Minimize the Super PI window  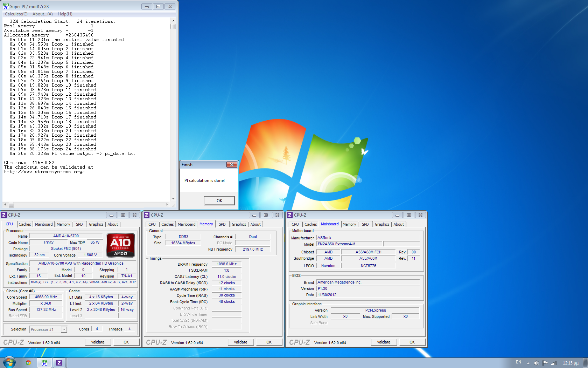(x=147, y=6)
